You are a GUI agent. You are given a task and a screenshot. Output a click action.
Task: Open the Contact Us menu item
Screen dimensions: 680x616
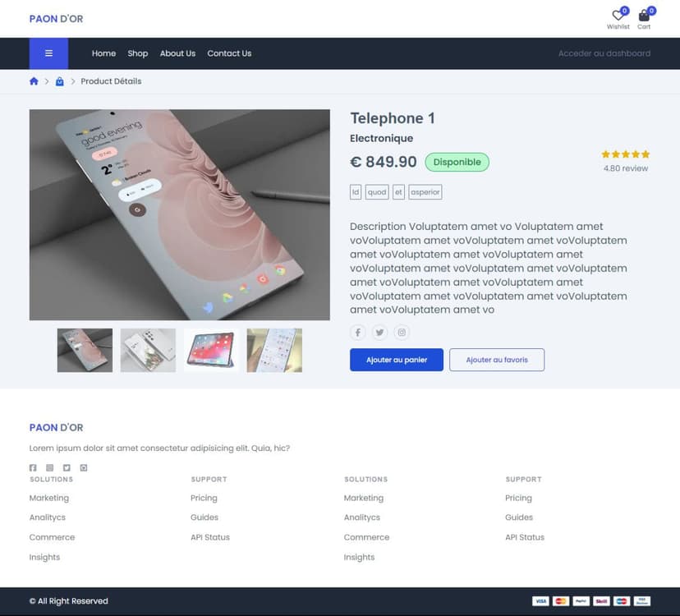(229, 53)
